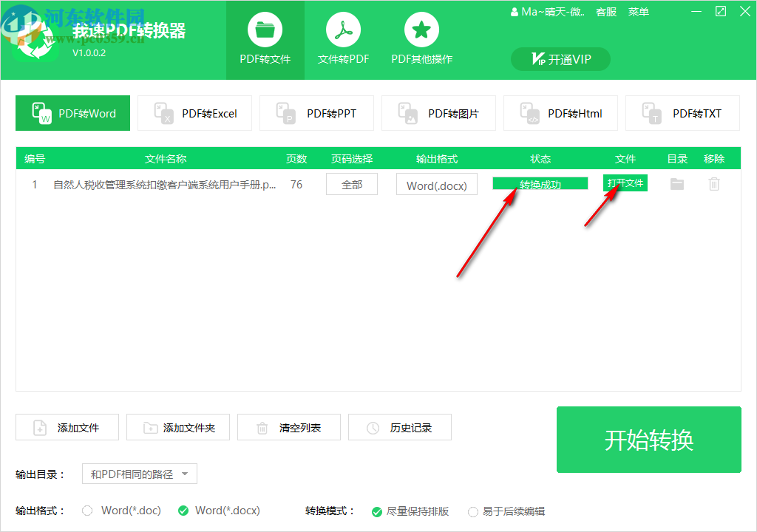Viewport: 757px width, 532px height.
Task: Select the PDF转Excel icon
Action: pyautogui.click(x=162, y=112)
